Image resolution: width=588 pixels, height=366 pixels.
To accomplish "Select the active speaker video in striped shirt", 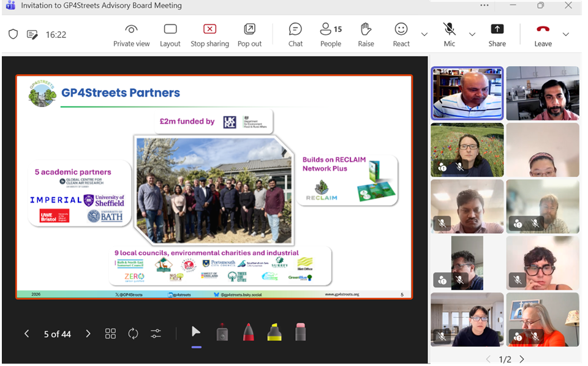I will pos(467,93).
